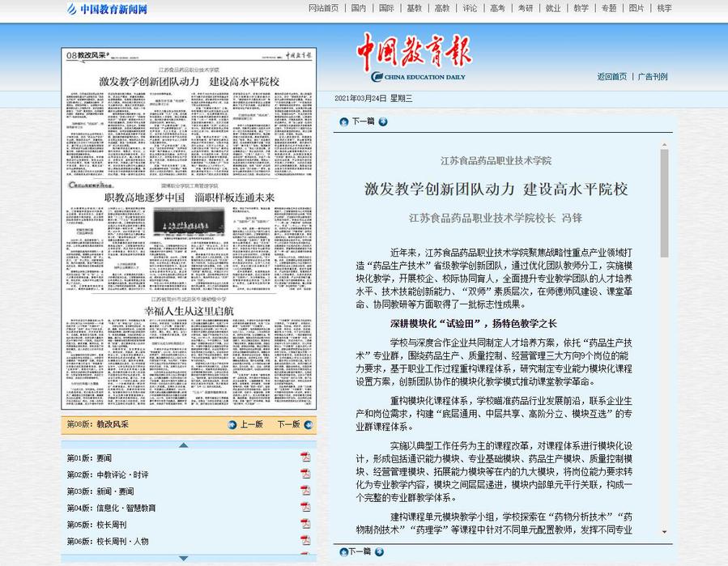Image resolution: width=728 pixels, height=566 pixels.
Task: Open the 图片 section in the top navigation
Action: [x=636, y=8]
